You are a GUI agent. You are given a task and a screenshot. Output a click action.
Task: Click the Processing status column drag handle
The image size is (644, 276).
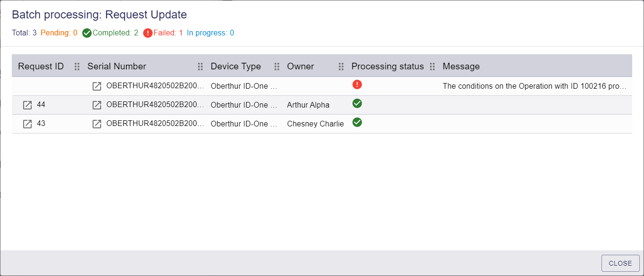(432, 67)
